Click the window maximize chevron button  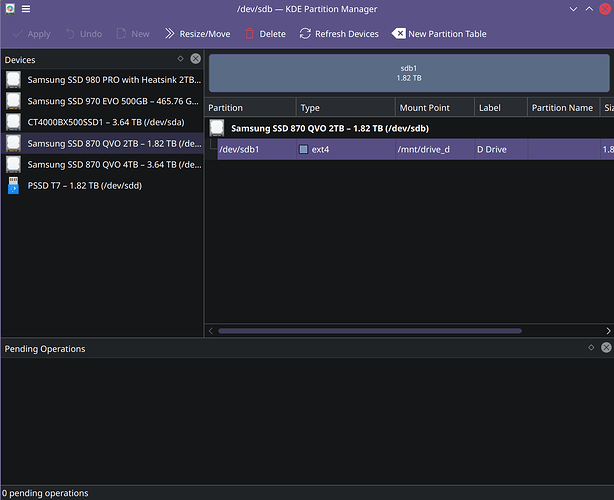coord(589,9)
